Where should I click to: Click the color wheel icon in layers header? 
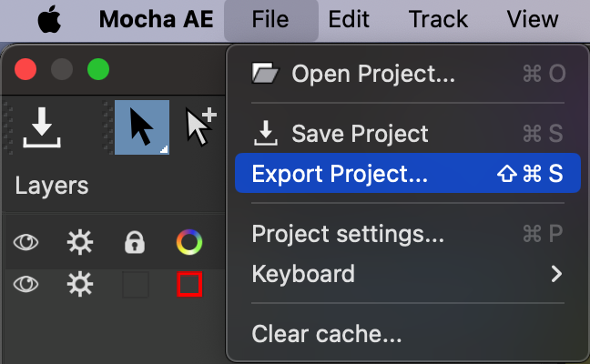[188, 243]
